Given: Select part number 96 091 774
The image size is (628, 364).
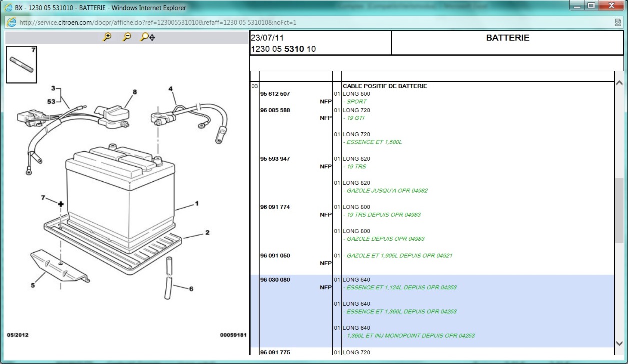Looking at the screenshot, I should pyautogui.click(x=275, y=207).
